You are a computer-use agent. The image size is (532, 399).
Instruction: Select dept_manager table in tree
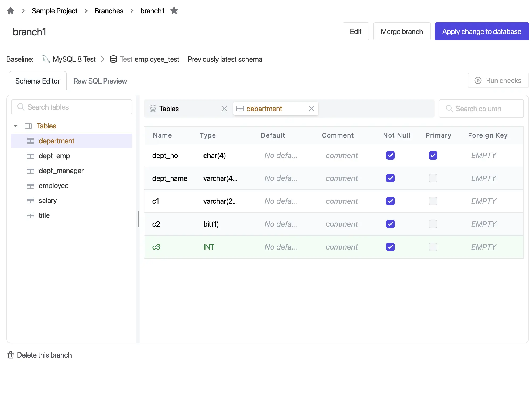click(72, 171)
